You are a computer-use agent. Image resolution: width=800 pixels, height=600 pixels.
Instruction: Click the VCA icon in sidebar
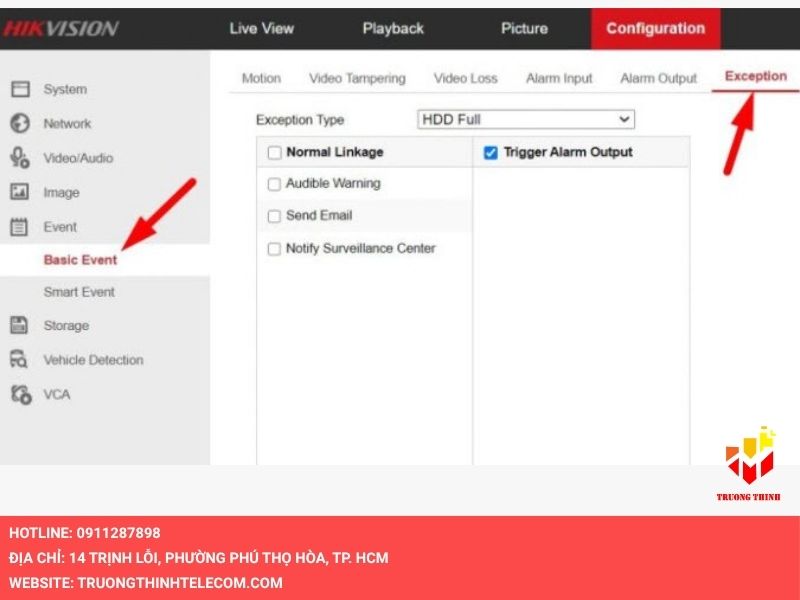pyautogui.click(x=21, y=394)
